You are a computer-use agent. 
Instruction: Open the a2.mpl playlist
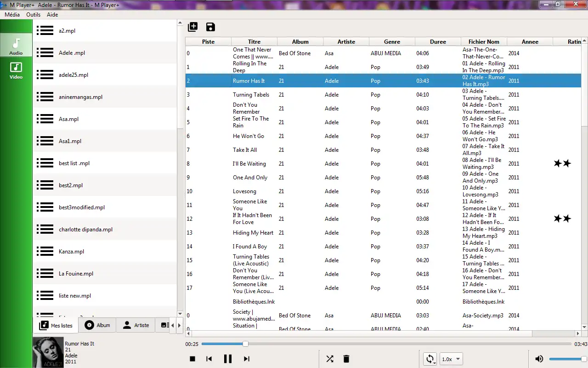(x=105, y=31)
